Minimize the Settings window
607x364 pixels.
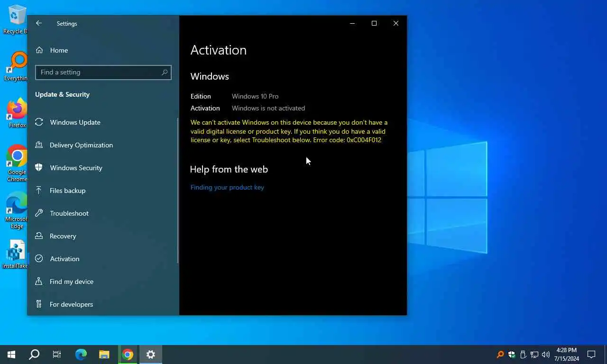coord(352,23)
